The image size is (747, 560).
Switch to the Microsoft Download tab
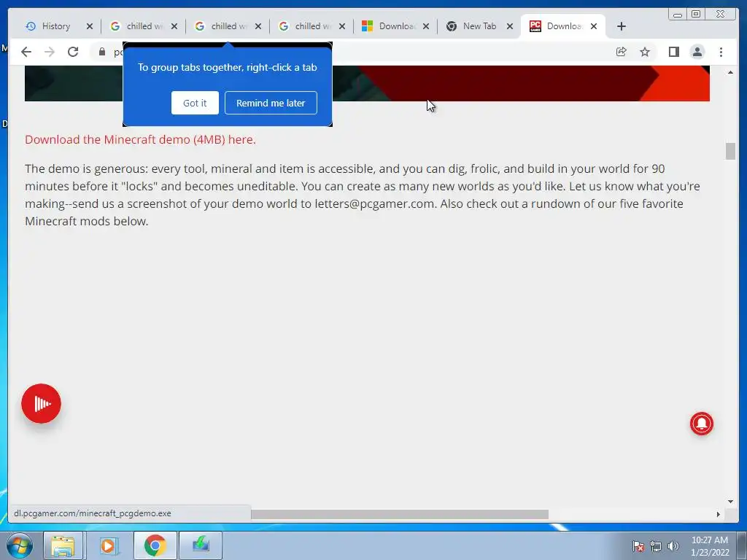tap(396, 26)
